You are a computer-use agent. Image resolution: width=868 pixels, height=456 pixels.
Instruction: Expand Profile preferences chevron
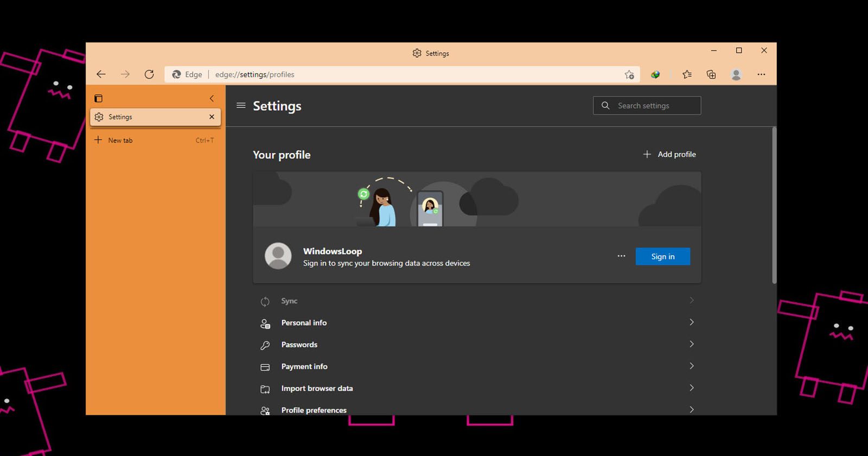click(692, 409)
